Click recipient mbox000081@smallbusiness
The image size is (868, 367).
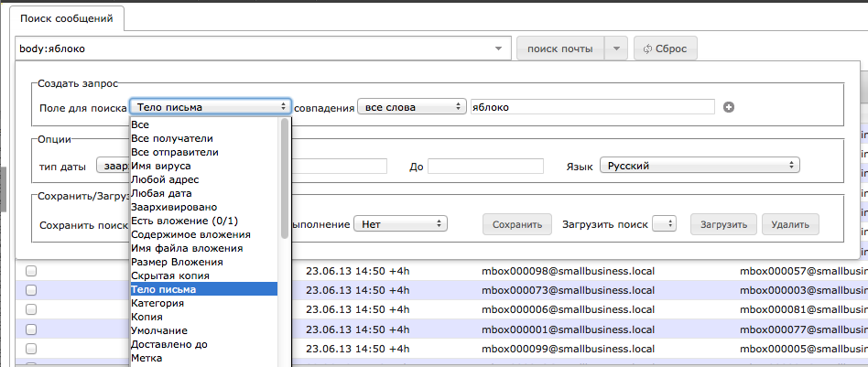pos(804,309)
